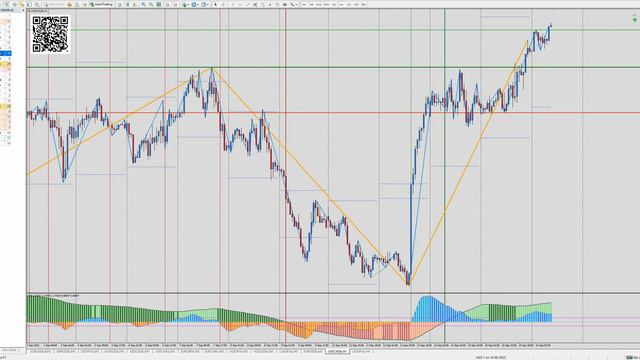Open the Periods clock dropdown

tap(195, 4)
